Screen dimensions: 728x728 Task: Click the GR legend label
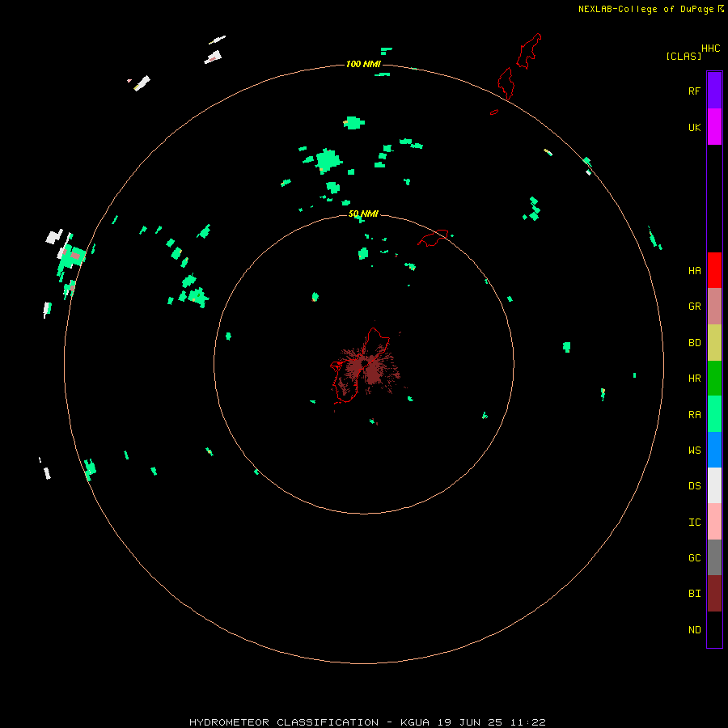(694, 307)
